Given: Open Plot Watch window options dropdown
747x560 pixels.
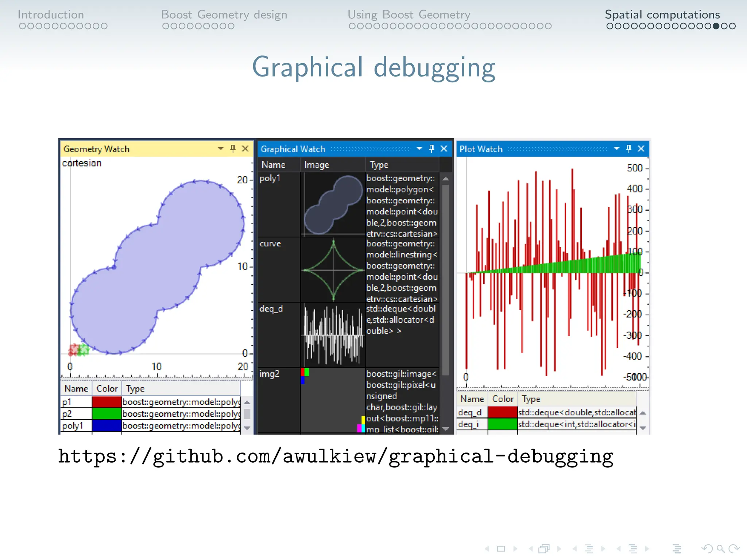Looking at the screenshot, I should click(x=616, y=148).
